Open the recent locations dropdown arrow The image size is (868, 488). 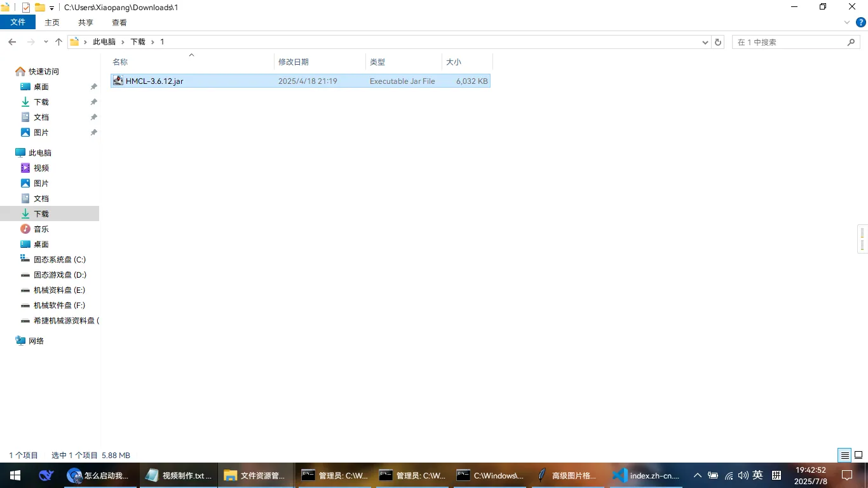pos(45,42)
